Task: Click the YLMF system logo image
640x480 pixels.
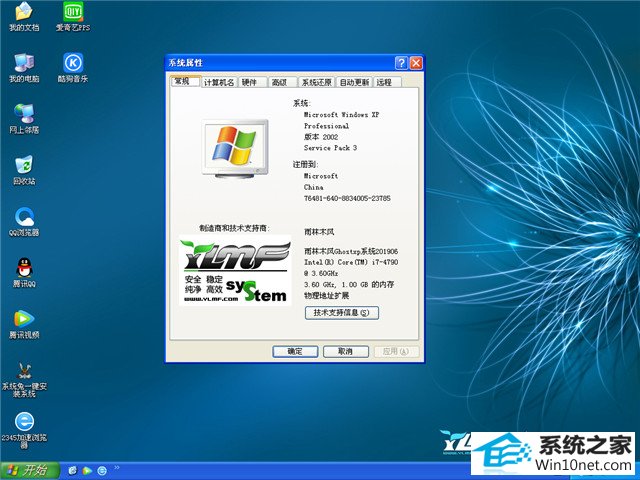Action: [x=235, y=270]
